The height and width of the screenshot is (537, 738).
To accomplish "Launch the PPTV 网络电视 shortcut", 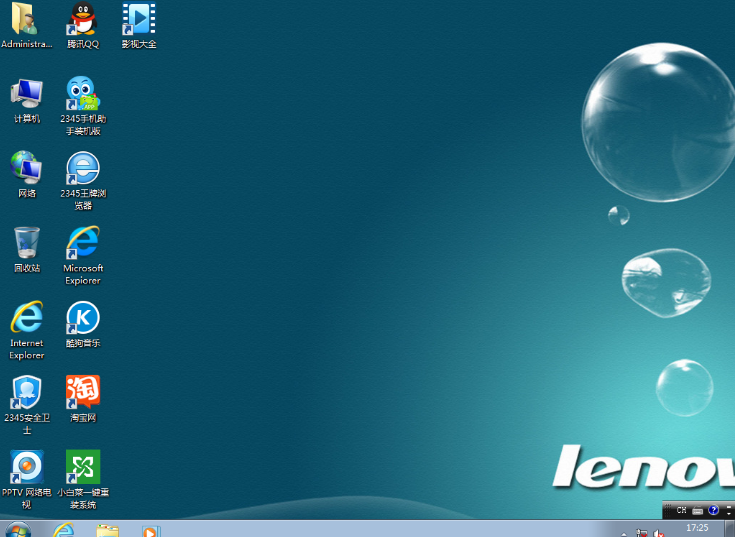I will tap(26, 480).
